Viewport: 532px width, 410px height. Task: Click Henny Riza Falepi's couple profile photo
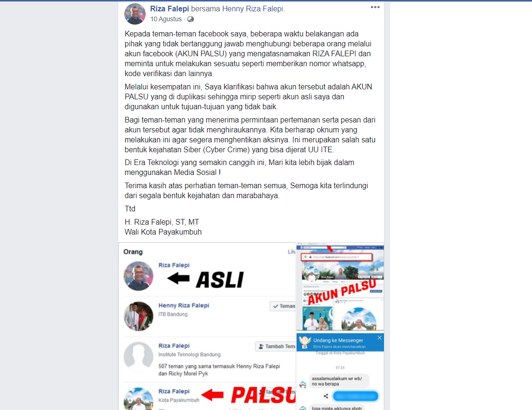pos(139,316)
